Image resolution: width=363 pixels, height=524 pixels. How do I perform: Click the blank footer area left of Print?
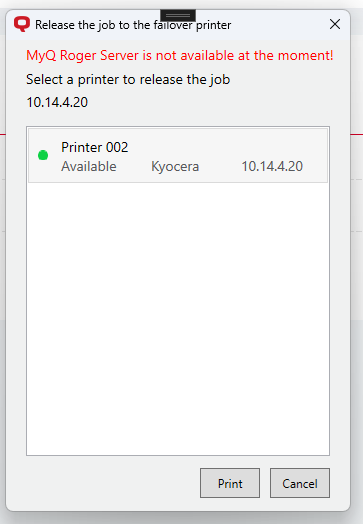coord(110,483)
